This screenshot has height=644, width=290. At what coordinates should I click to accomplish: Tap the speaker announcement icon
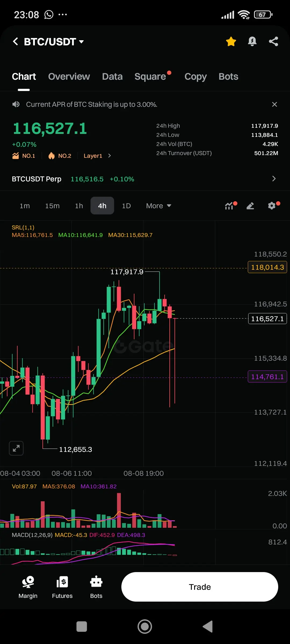[16, 104]
